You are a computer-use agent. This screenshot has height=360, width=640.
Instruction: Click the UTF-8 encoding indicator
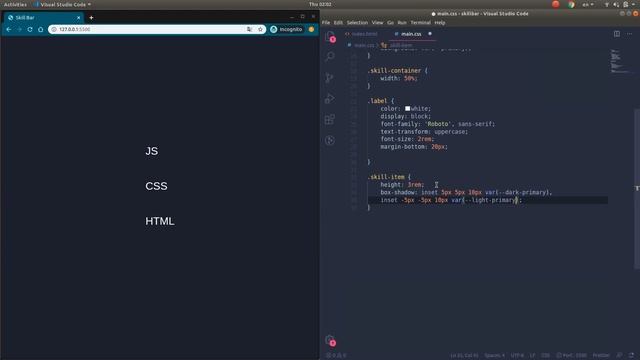point(517,356)
